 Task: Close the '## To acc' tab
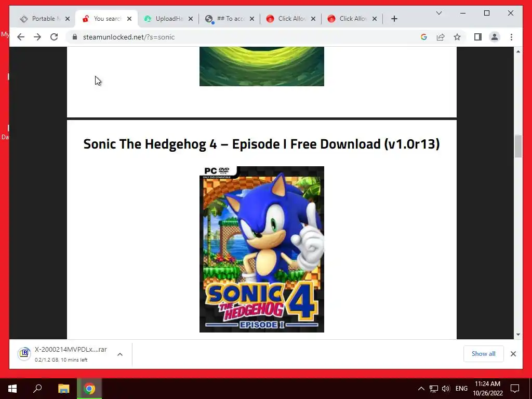[x=252, y=19]
